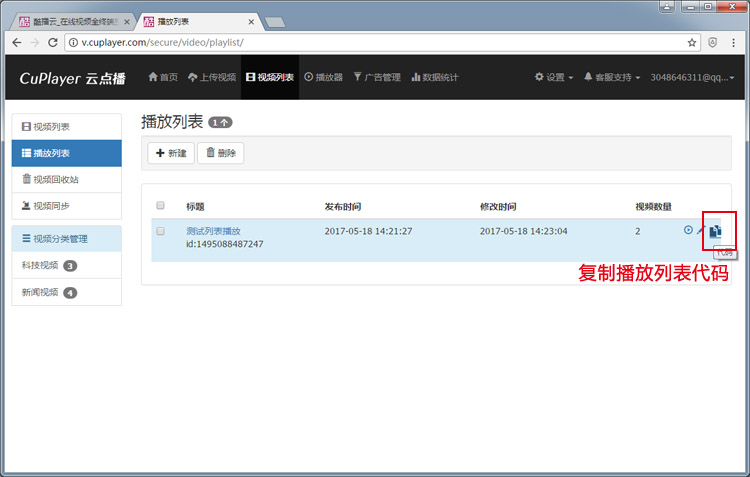Open the 测试列表播放 playlist link
The width and height of the screenshot is (750, 477).
point(213,230)
